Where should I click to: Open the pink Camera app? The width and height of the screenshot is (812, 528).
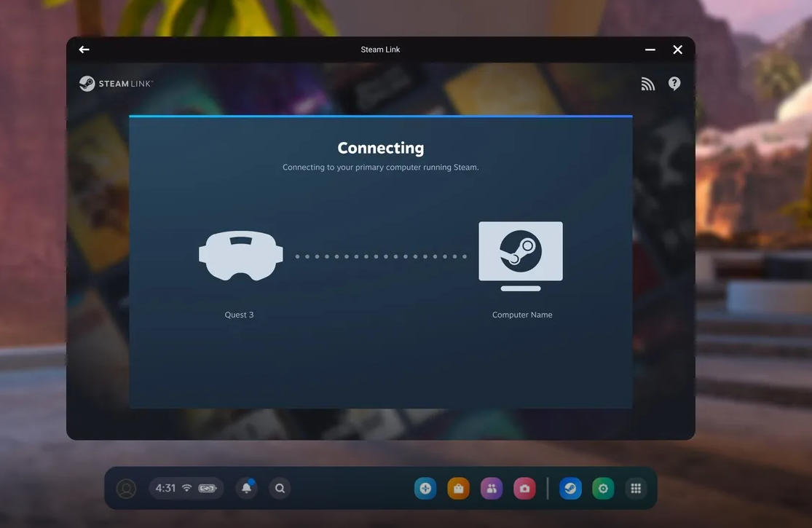click(524, 488)
